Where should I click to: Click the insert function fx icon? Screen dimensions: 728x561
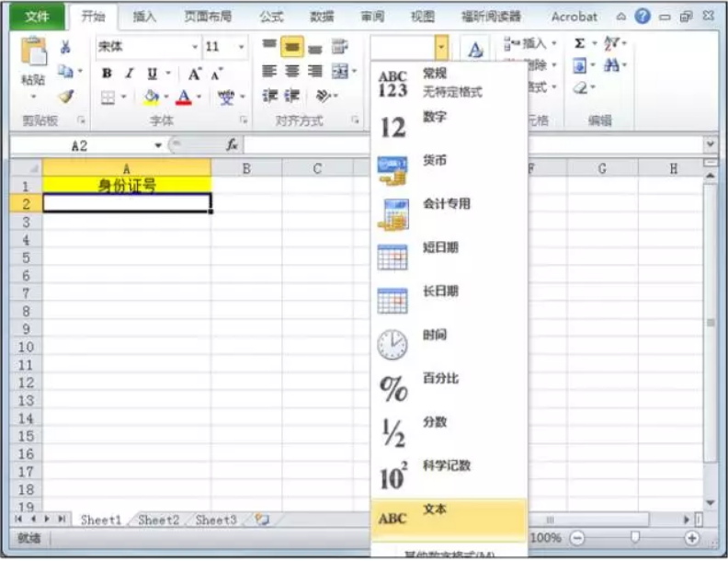(x=232, y=145)
